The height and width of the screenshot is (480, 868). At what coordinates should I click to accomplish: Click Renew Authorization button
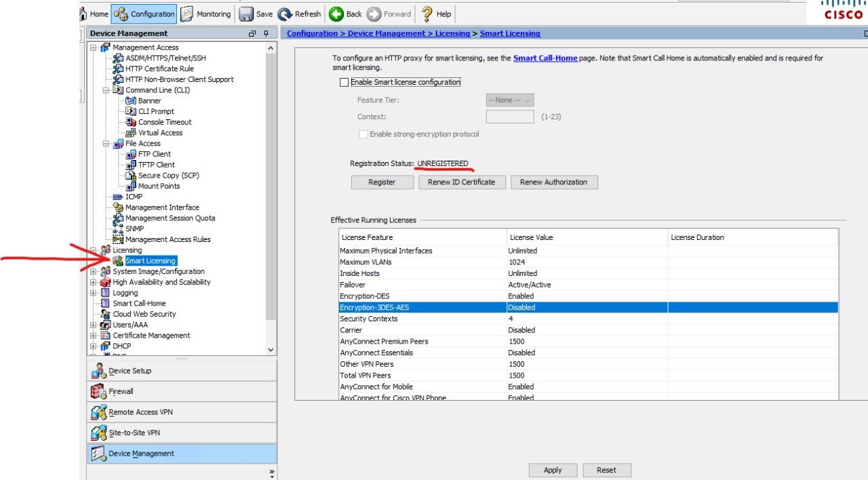click(554, 182)
